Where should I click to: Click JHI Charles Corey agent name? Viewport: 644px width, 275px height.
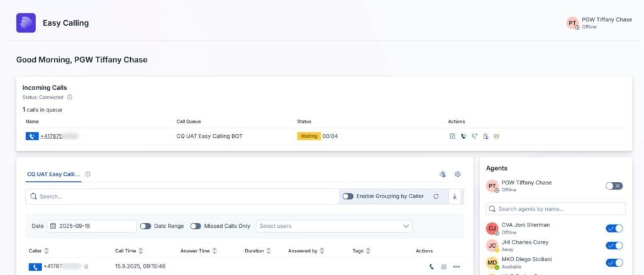(x=525, y=242)
